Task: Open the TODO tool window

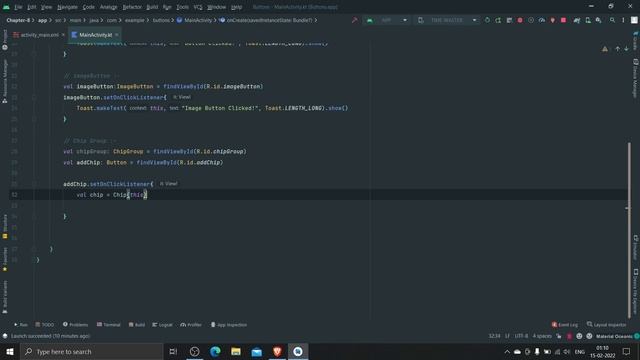Action: tap(44, 325)
